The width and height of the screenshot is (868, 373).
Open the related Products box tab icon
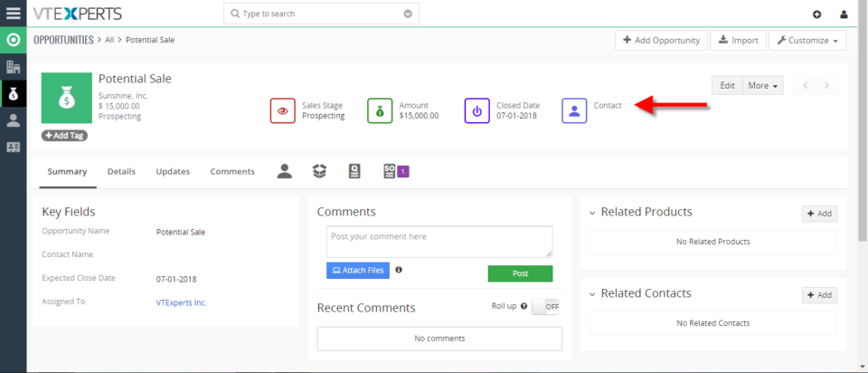point(319,171)
